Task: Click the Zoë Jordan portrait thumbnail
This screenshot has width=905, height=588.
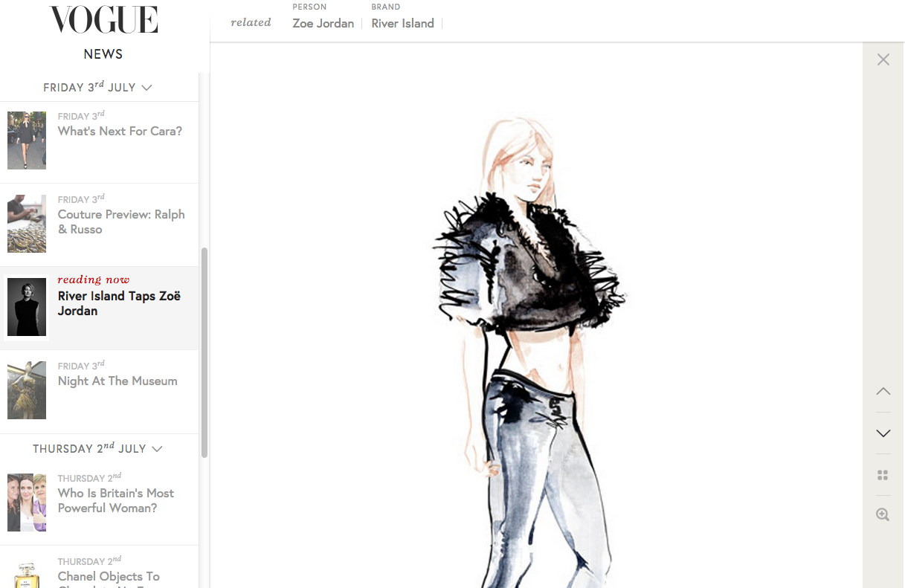Action: [x=27, y=307]
